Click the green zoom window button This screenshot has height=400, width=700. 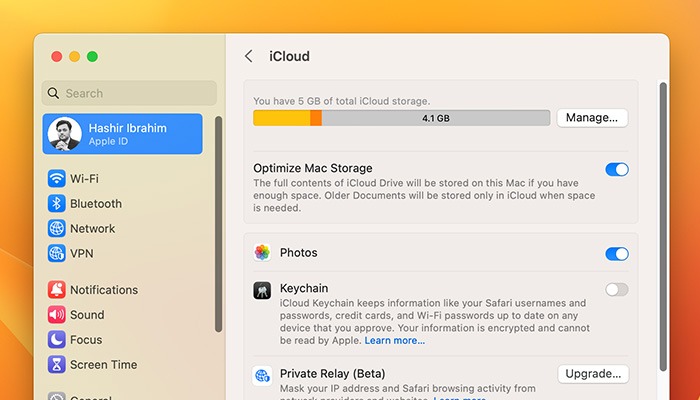92,57
